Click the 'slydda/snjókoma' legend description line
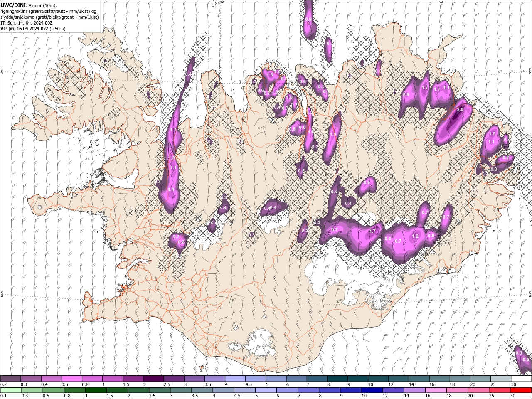This screenshot has height=399, width=532. tap(49, 17)
